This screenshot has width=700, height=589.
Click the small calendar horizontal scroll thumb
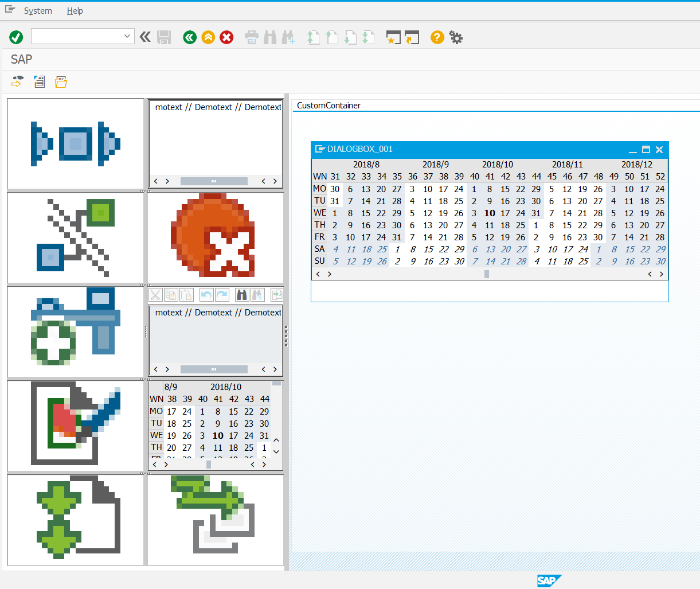[x=209, y=465]
